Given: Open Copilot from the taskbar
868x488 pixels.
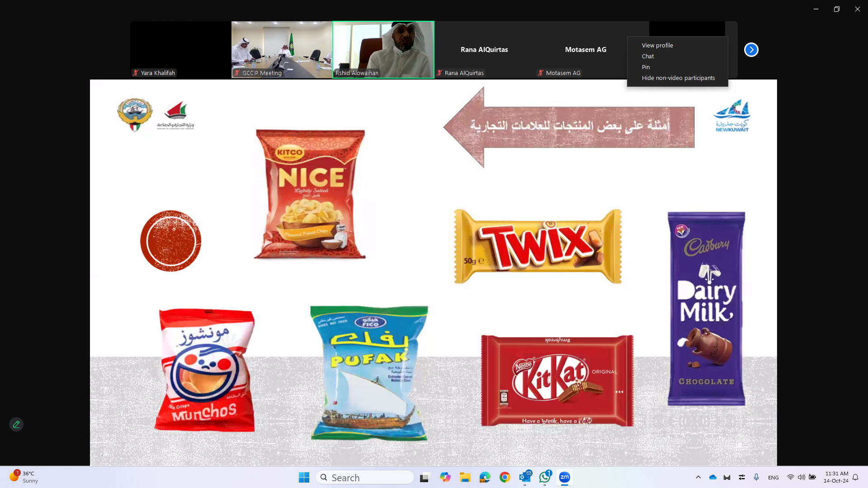Looking at the screenshot, I should [x=445, y=477].
